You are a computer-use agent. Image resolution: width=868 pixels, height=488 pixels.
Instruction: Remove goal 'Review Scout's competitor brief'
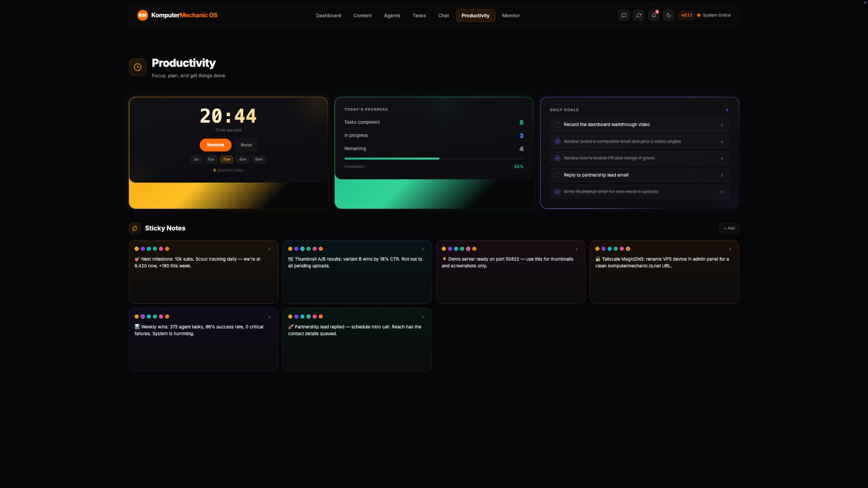(x=722, y=142)
